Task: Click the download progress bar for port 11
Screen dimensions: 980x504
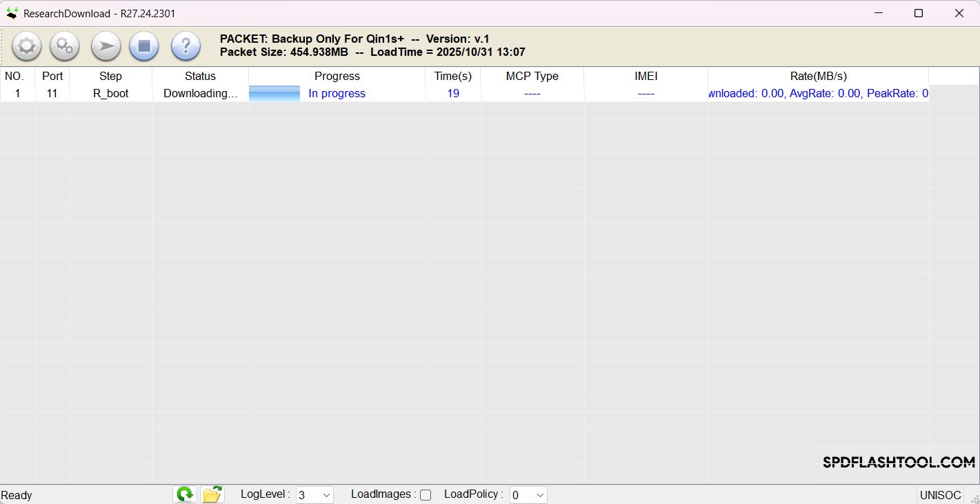Action: tap(274, 93)
